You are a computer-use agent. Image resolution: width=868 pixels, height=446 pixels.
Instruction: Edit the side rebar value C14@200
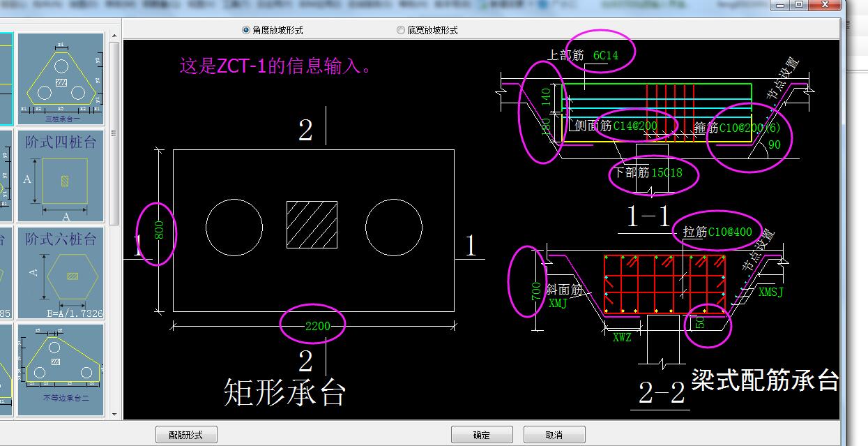635,126
